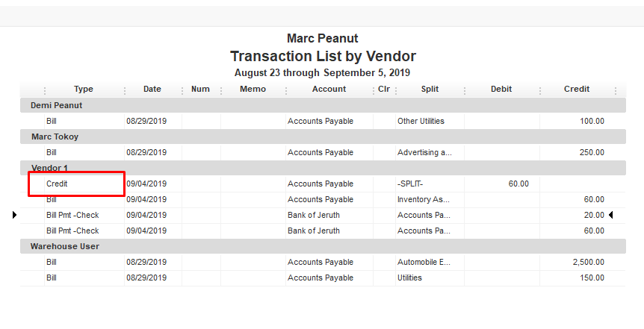Click the Split column header
The image size is (644, 329).
pyautogui.click(x=430, y=89)
